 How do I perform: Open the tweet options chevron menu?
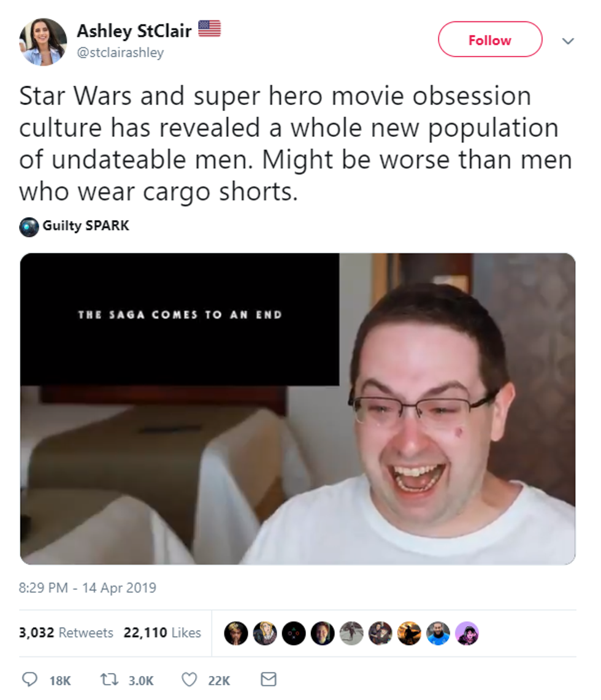pyautogui.click(x=567, y=41)
